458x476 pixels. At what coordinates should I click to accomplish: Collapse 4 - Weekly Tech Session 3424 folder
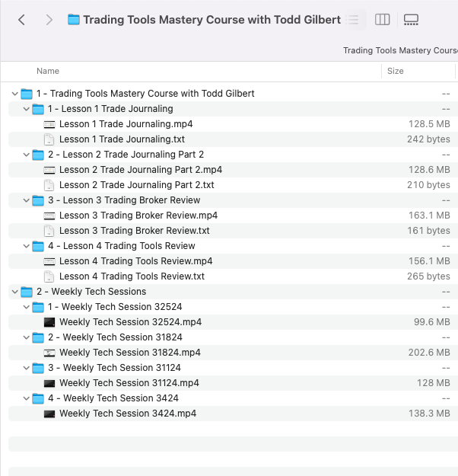(x=27, y=398)
